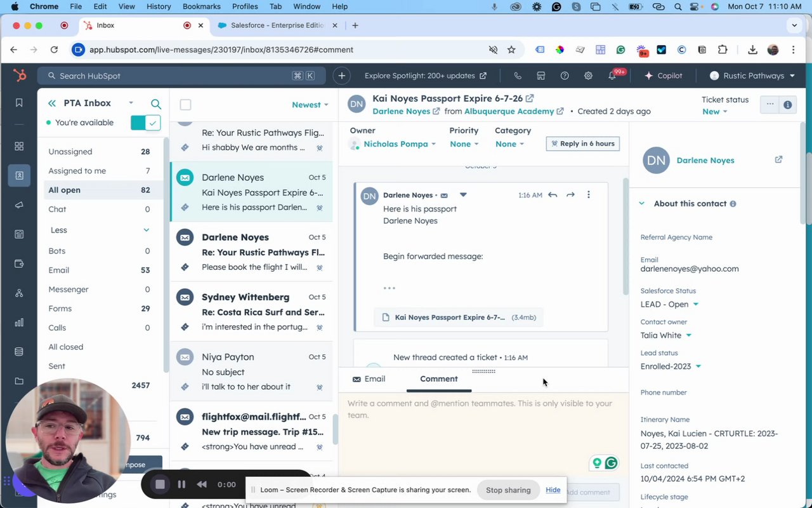Change Ticket status New dropdown

[714, 112]
